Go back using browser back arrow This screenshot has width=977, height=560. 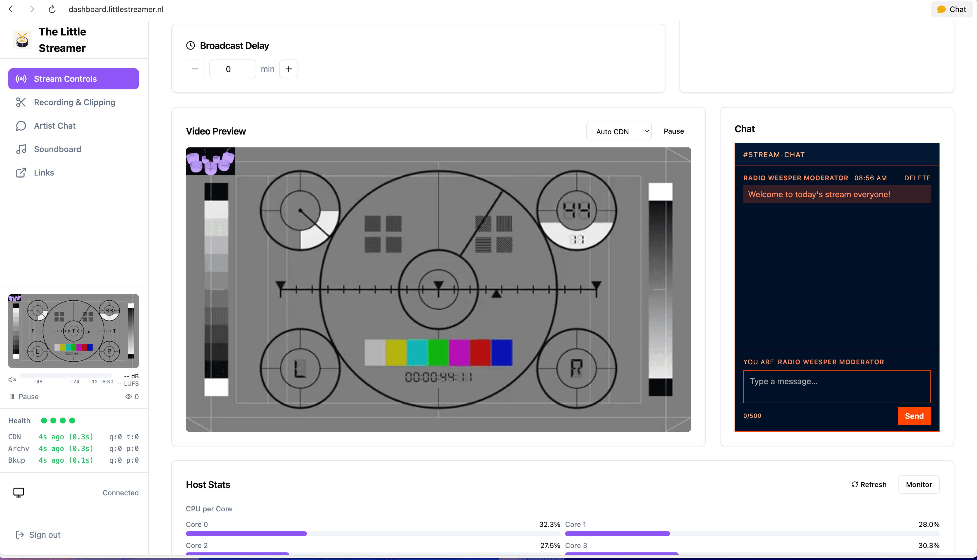click(x=11, y=9)
